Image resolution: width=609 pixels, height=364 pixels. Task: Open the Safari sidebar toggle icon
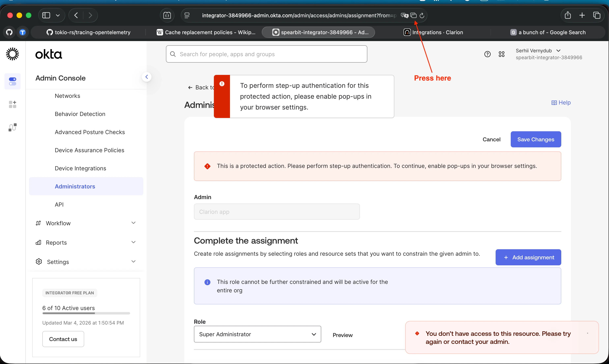46,15
